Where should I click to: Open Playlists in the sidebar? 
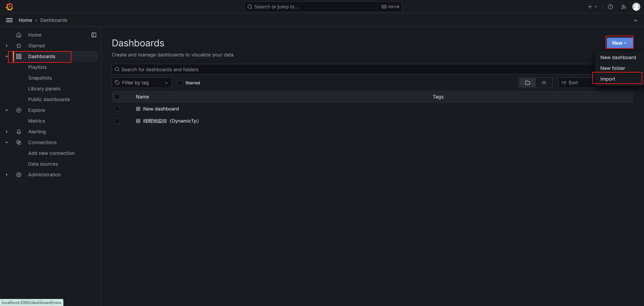click(37, 67)
